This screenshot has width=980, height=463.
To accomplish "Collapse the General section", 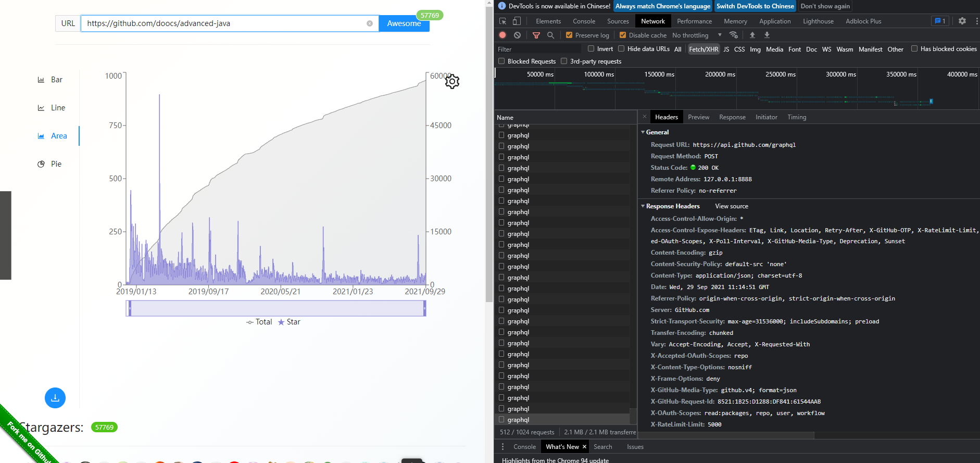I will click(643, 132).
